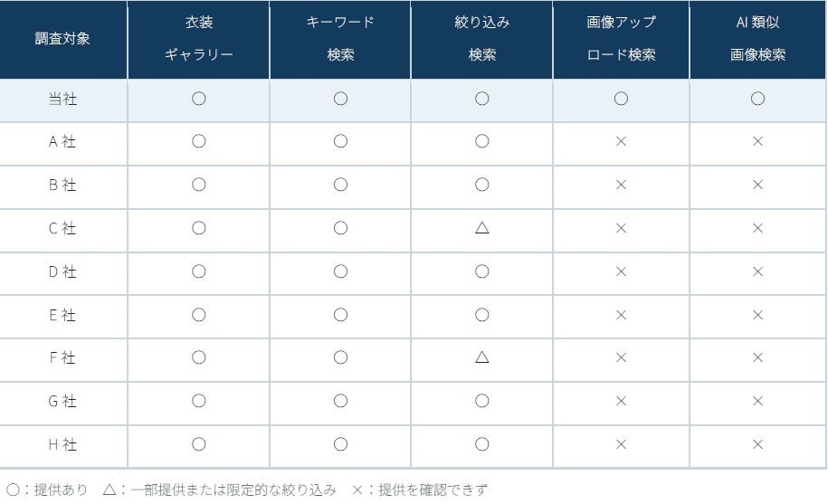Screen dimensions: 828x504
Task: Click the D社 row label
Action: coord(62,271)
